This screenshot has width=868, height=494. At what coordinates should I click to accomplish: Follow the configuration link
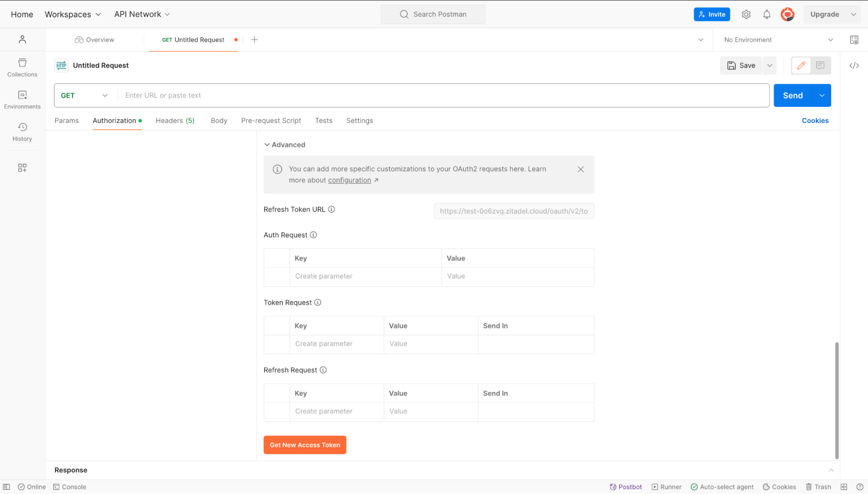point(349,180)
